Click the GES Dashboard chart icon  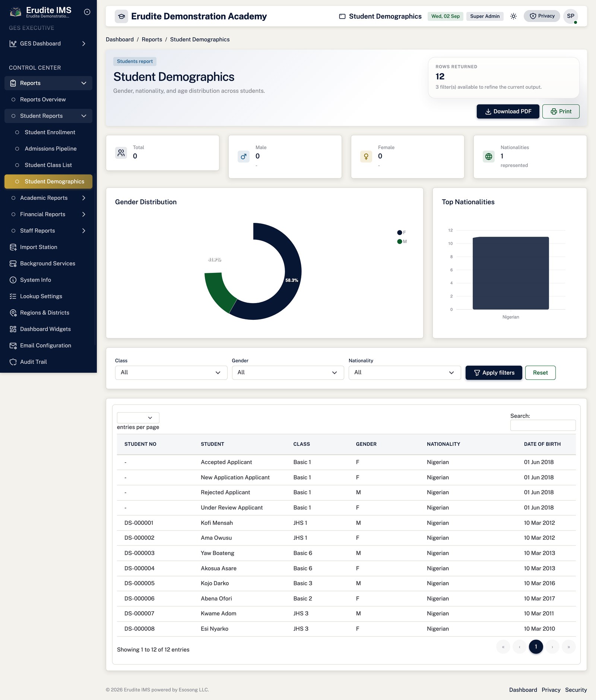point(13,44)
